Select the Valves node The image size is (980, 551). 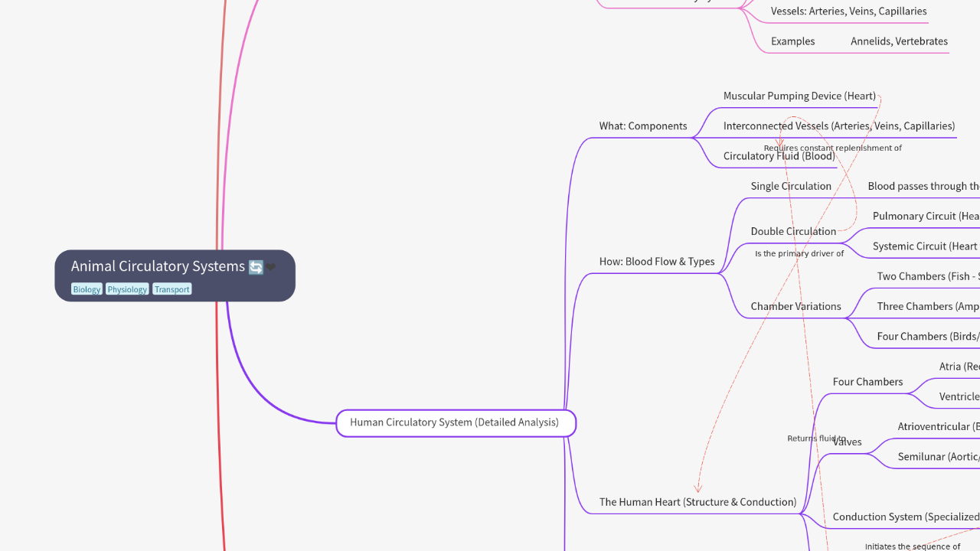[x=848, y=442]
